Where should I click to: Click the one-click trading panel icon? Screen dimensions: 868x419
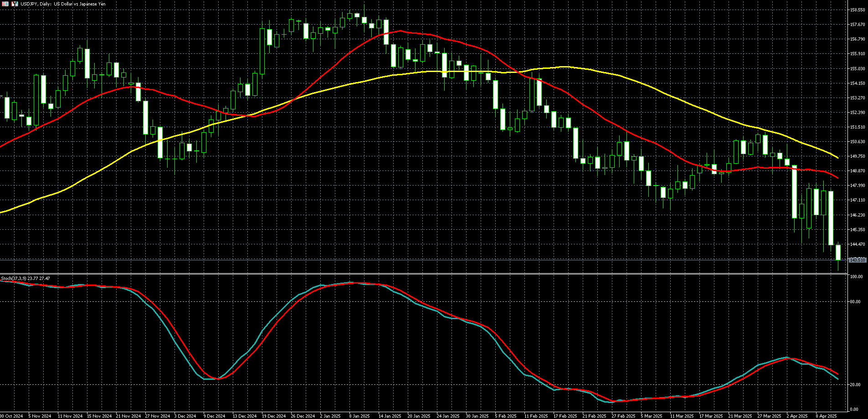[5, 4]
